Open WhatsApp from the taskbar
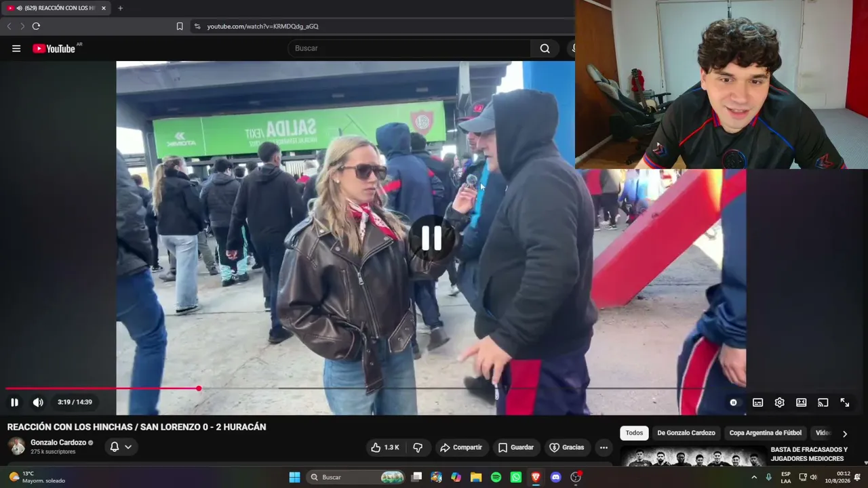Image resolution: width=868 pixels, height=488 pixels. (516, 477)
